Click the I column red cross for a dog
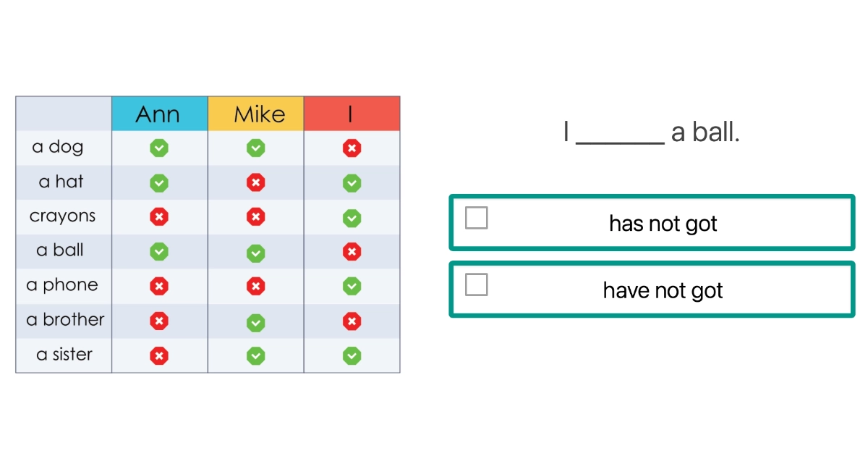This screenshot has width=868, height=456. tap(352, 148)
